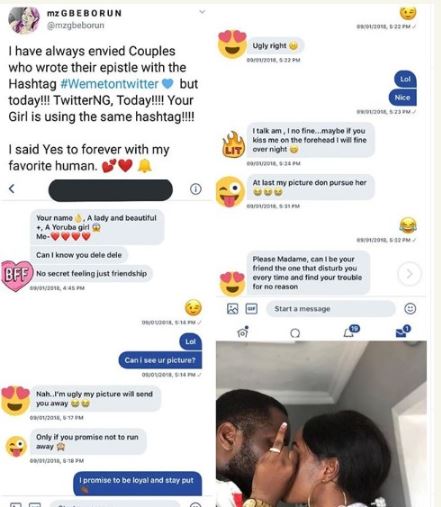Focus the Start a message field

[331, 309]
